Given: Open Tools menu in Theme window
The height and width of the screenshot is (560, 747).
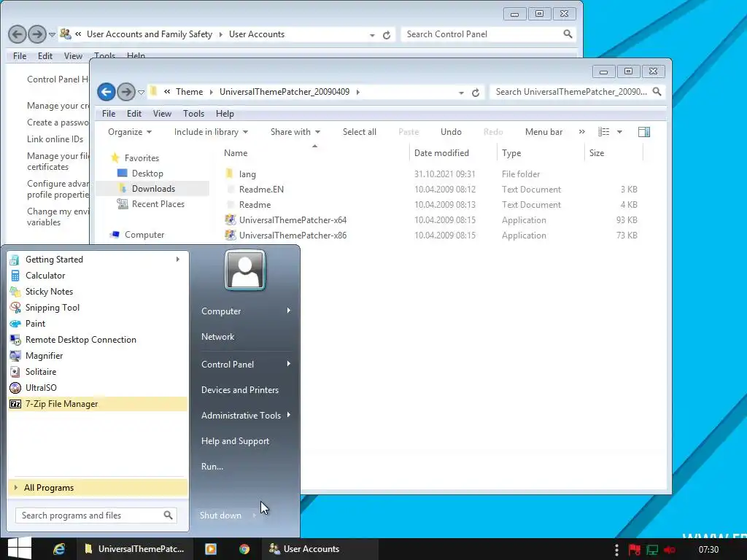Looking at the screenshot, I should pos(193,114).
